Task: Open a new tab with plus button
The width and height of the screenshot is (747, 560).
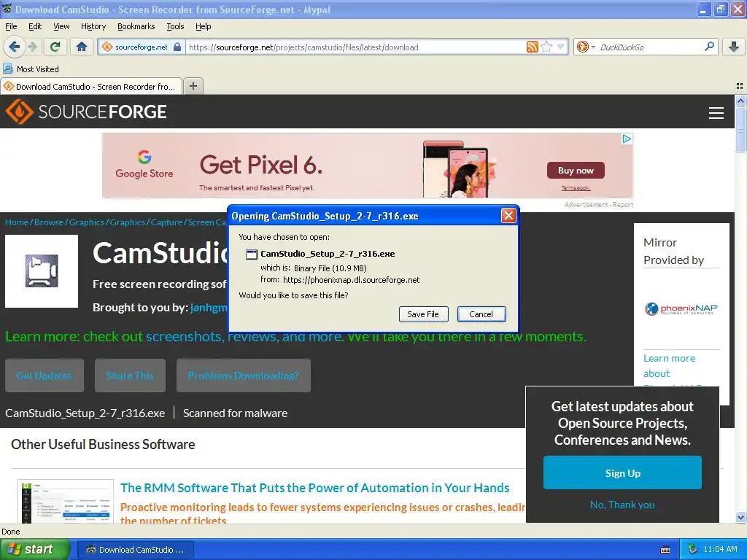Action: point(193,86)
